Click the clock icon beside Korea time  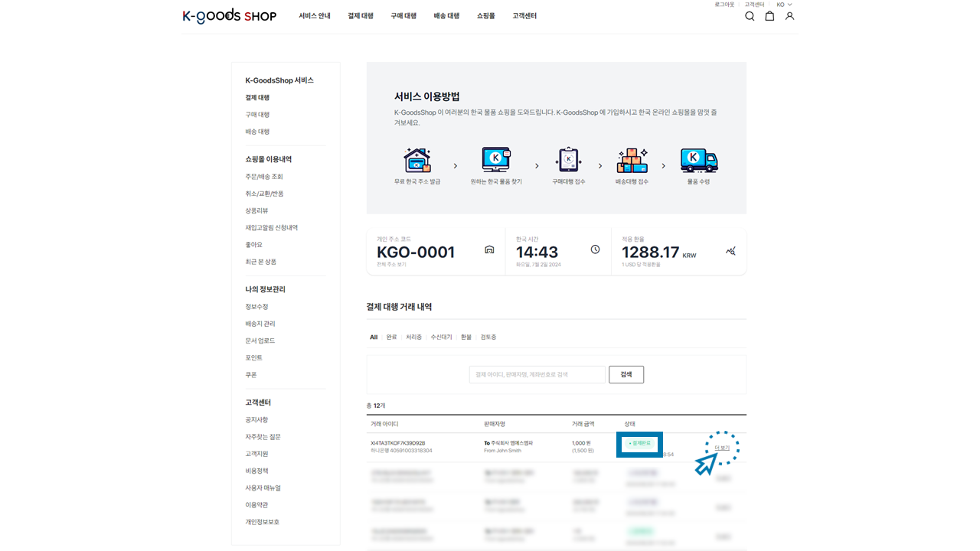click(595, 249)
